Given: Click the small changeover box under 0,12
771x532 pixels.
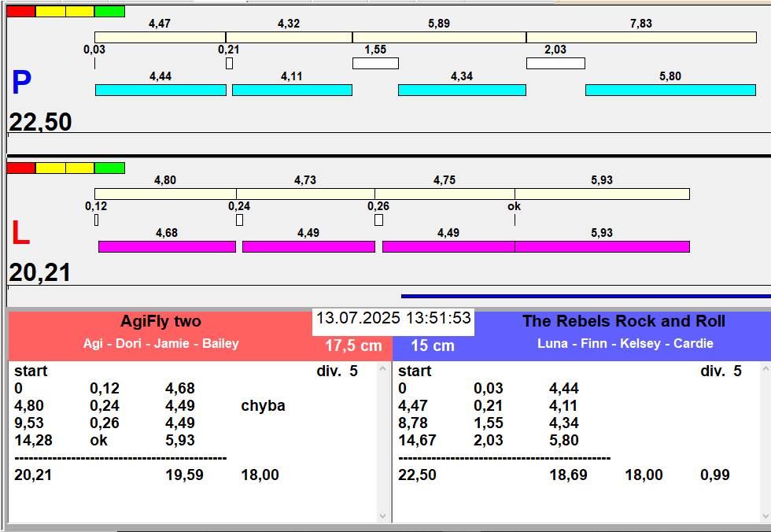Looking at the screenshot, I should (x=96, y=220).
